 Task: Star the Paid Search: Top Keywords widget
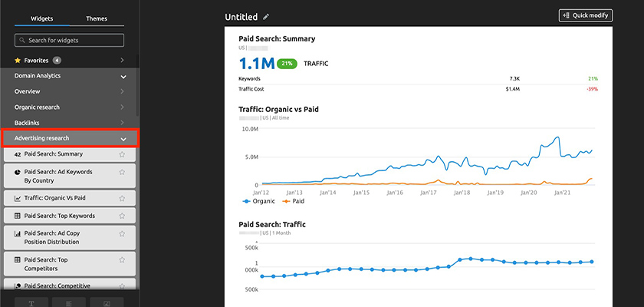pyautogui.click(x=122, y=217)
